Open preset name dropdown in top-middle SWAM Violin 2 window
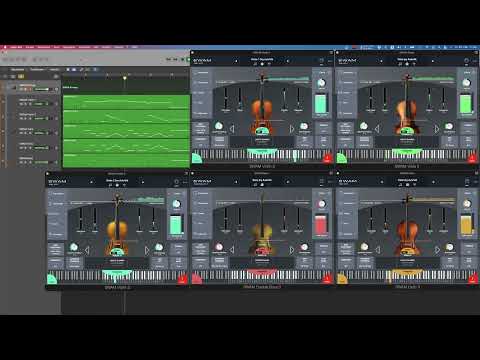Viewport: 480px width, 360px height. (262, 59)
